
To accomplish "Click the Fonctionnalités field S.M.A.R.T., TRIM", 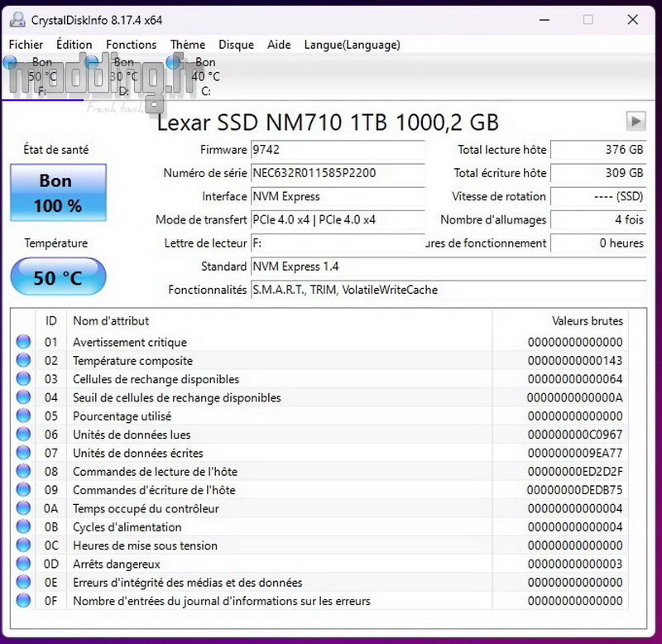I will coord(449,290).
